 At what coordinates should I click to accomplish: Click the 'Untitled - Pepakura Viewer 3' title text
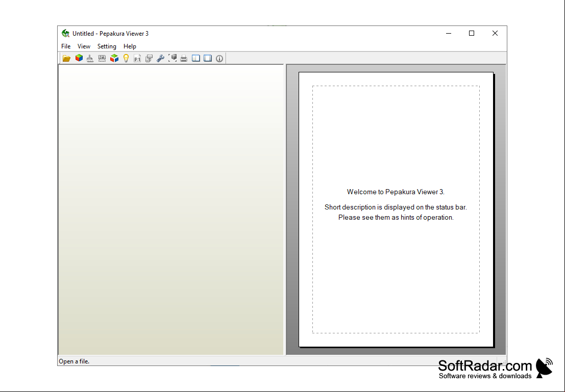tap(110, 34)
